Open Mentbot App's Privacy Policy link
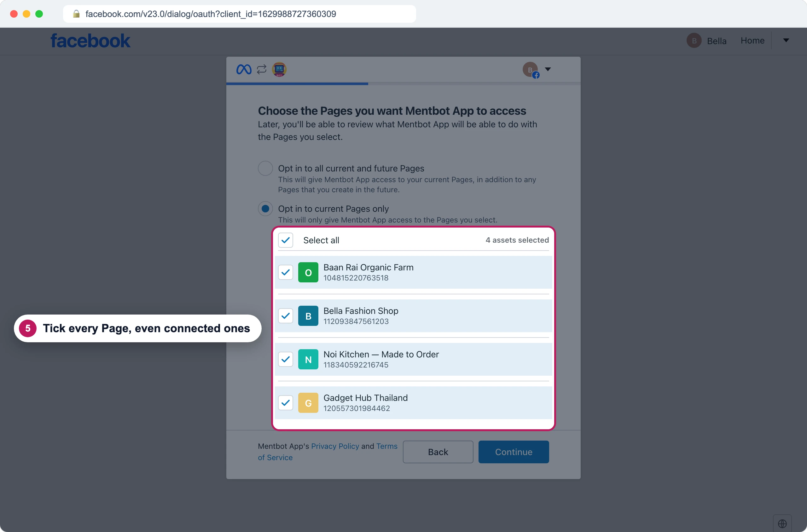The height and width of the screenshot is (532, 807). click(x=335, y=446)
